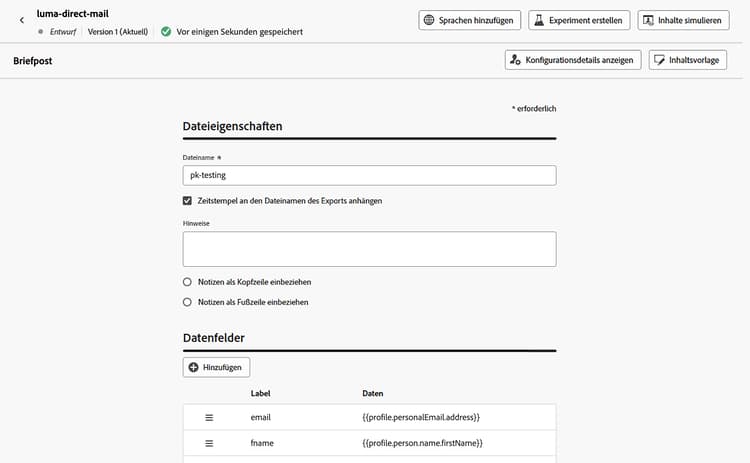Click the back arrow next to luma-direct-mail

[22, 20]
